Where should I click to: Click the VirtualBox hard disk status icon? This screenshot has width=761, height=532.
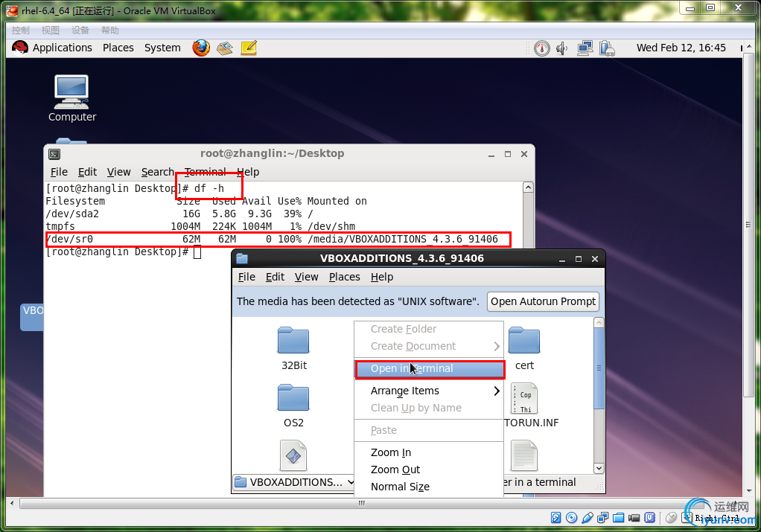tap(555, 517)
